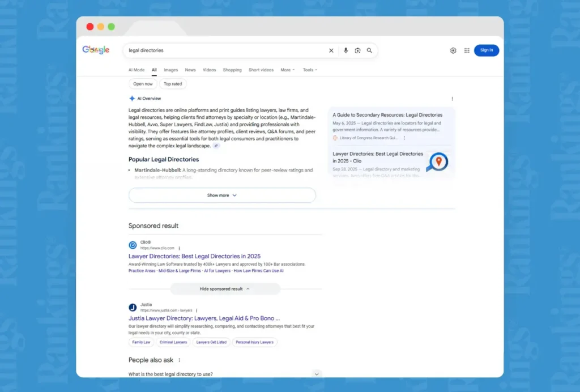580x392 pixels.
Task: Click the Justia favicon icon
Action: point(133,308)
